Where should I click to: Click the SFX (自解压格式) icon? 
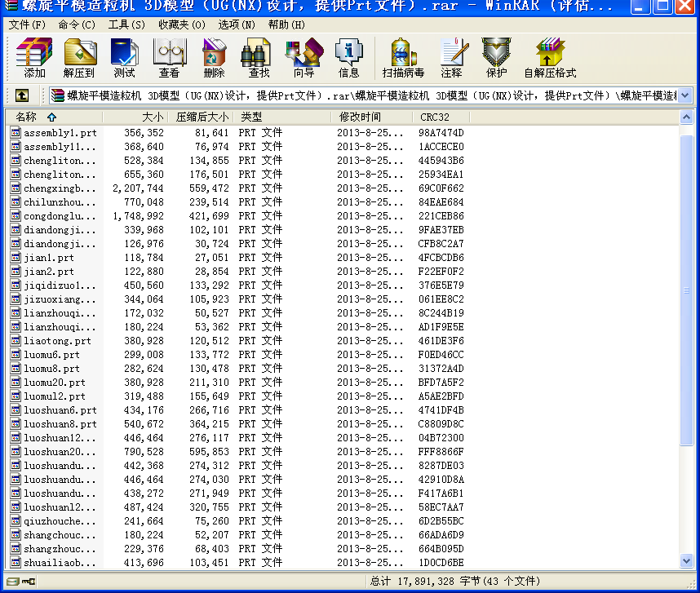click(x=550, y=58)
